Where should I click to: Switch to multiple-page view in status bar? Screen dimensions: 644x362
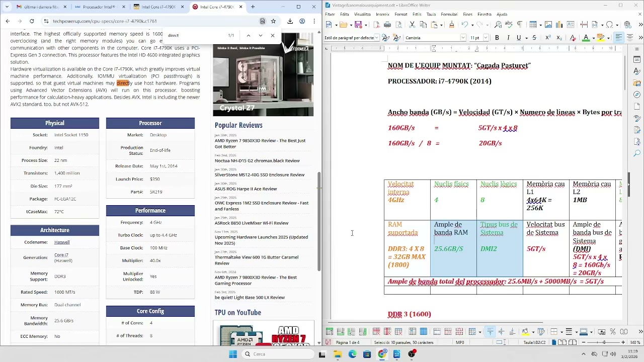pos(562,342)
